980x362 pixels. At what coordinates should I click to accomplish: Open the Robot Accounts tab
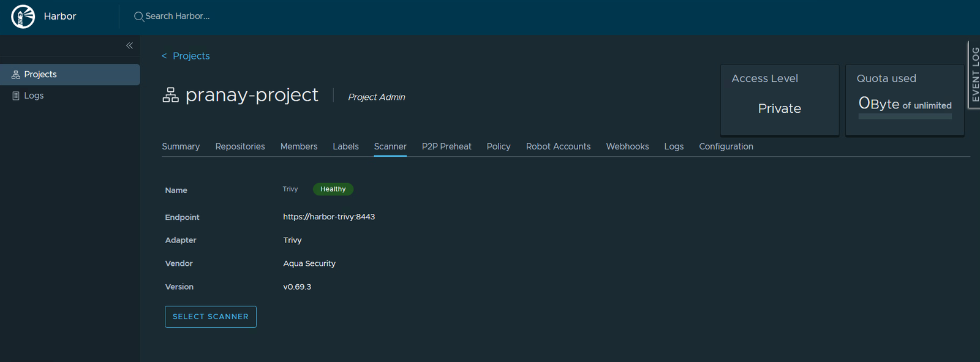pyautogui.click(x=558, y=146)
